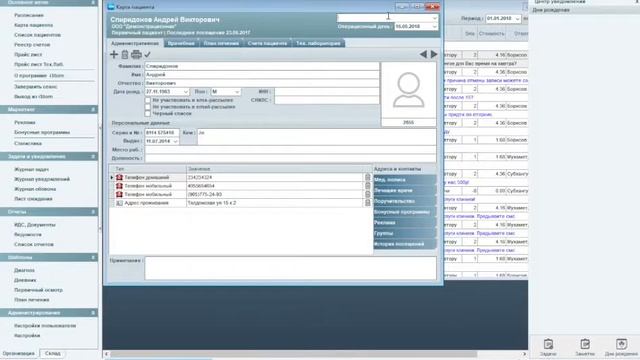Switch to the 'Административная' tab
Image resolution: width=640 pixels, height=360 pixels.
click(x=135, y=43)
